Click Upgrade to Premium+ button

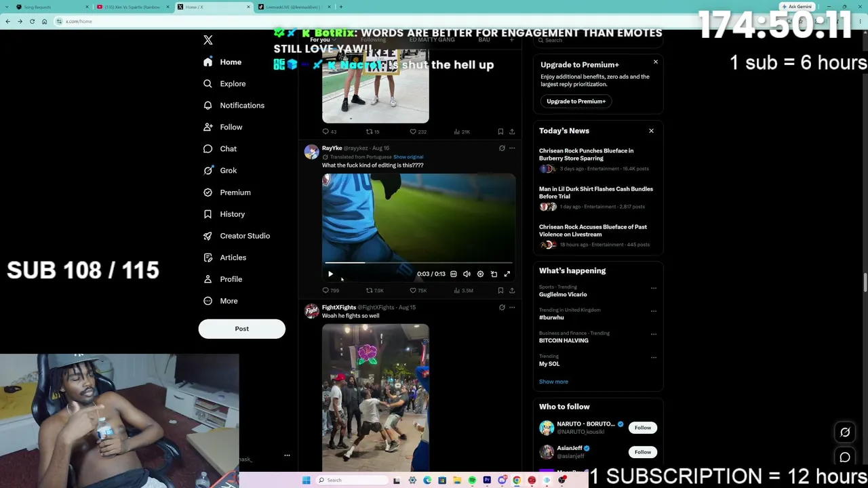(576, 102)
